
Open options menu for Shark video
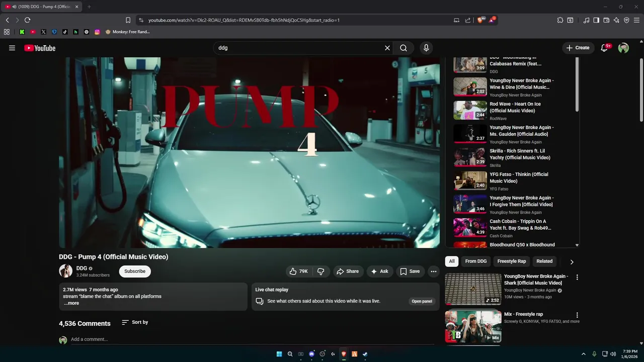click(x=577, y=277)
